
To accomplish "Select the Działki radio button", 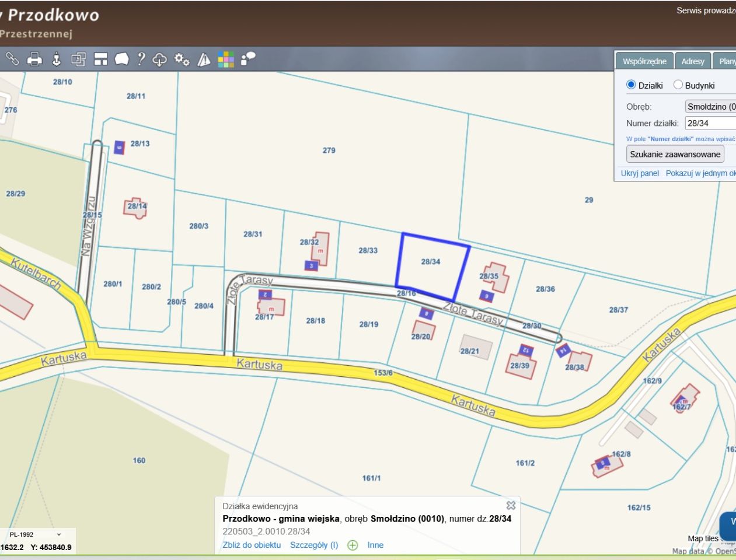I will (631, 85).
